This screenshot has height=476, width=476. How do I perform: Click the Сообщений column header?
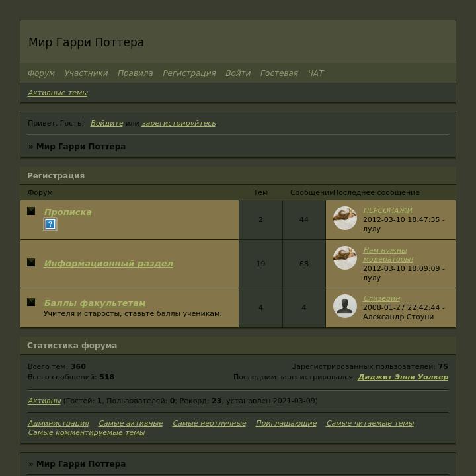(x=311, y=192)
